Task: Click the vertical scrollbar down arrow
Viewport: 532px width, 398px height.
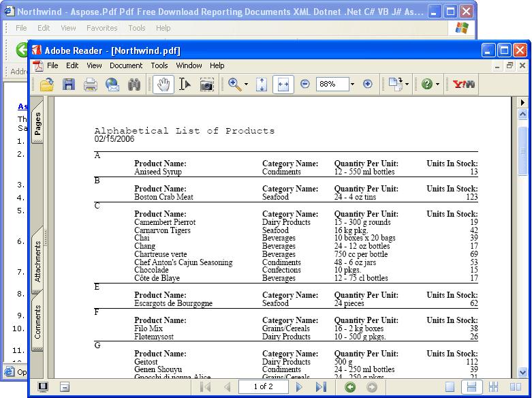Action: [522, 373]
